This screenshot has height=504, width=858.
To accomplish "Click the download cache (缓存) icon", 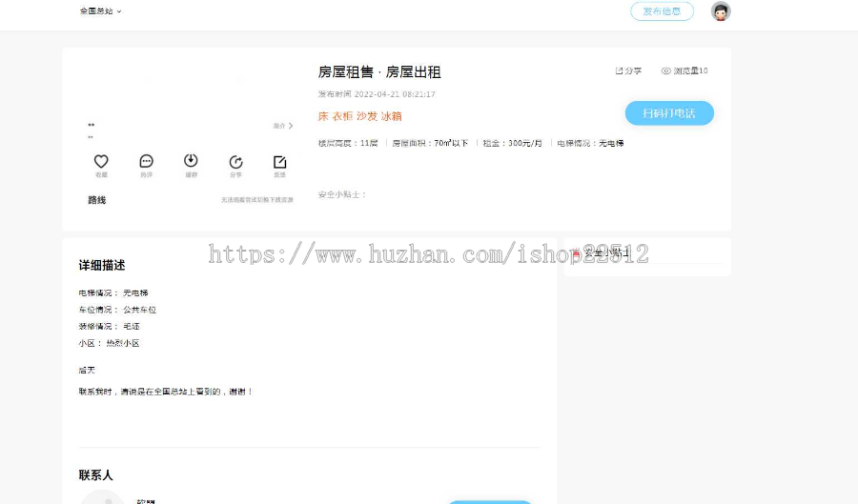I will tap(191, 161).
